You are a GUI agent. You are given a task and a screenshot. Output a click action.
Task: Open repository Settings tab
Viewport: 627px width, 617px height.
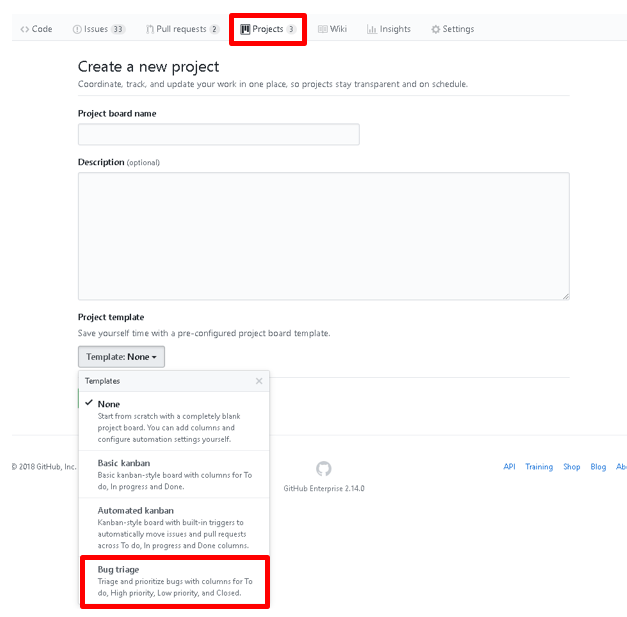coord(453,29)
